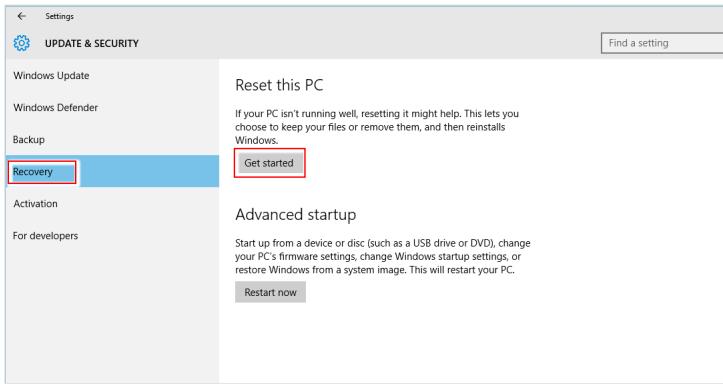Select Windows Defender in the sidebar
Viewport: 723px width, 384px height.
pos(55,107)
